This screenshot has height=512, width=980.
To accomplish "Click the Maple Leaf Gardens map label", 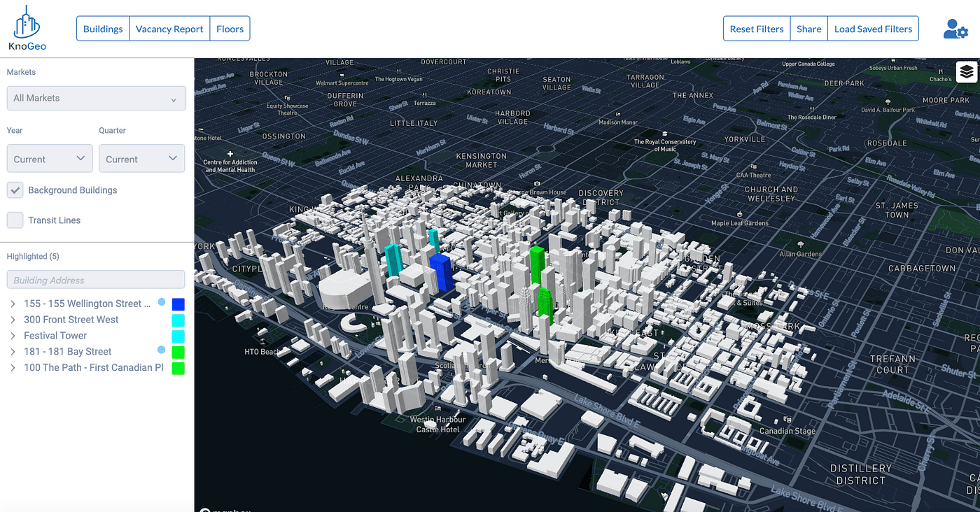I will click(740, 223).
